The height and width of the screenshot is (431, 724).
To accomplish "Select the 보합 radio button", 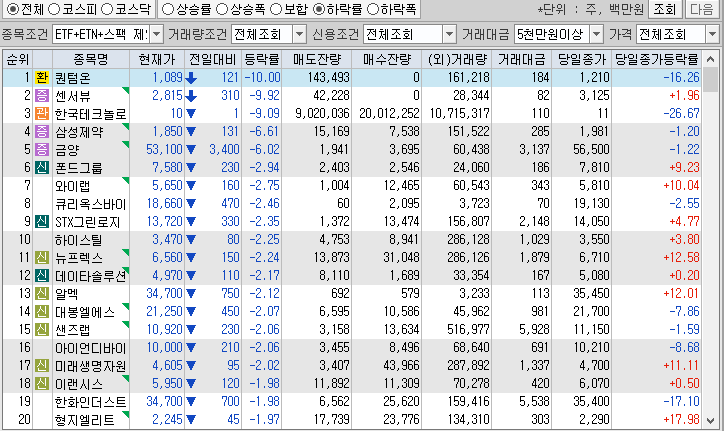I will [x=276, y=9].
